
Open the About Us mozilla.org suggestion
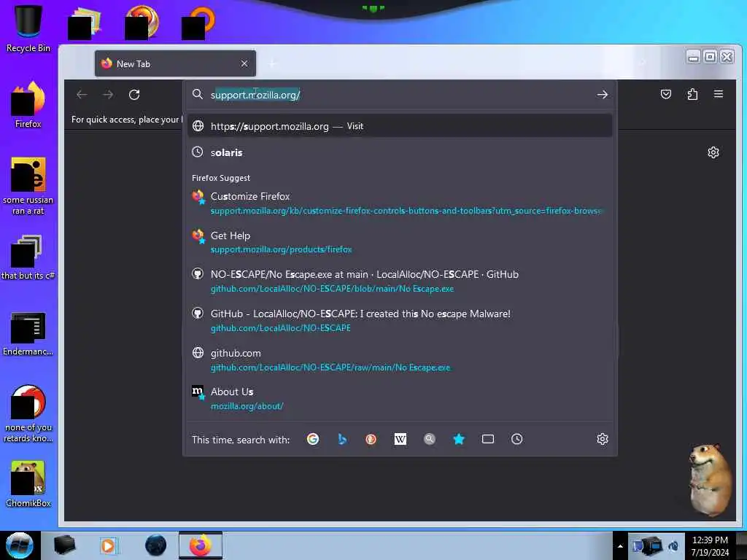400,399
